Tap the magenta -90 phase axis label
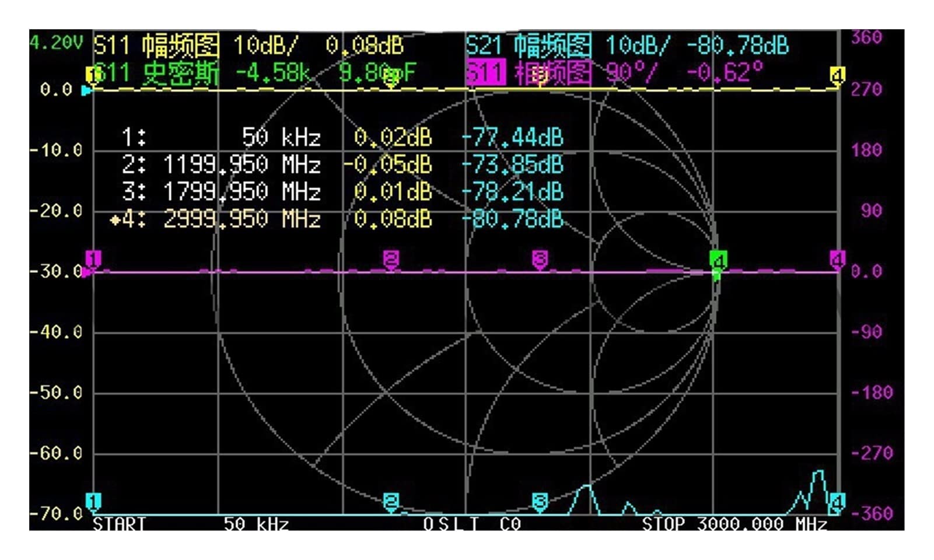Image resolution: width=934 pixels, height=560 pixels. pos(866,332)
